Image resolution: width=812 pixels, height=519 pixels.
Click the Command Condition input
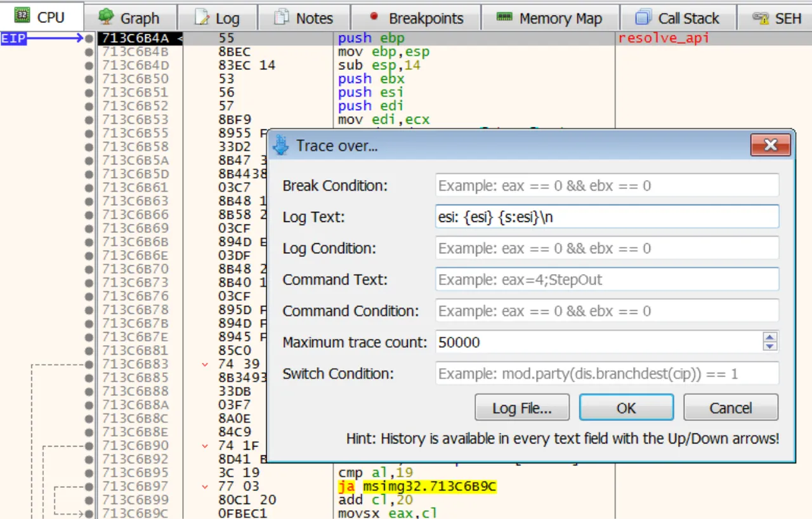pyautogui.click(x=607, y=311)
